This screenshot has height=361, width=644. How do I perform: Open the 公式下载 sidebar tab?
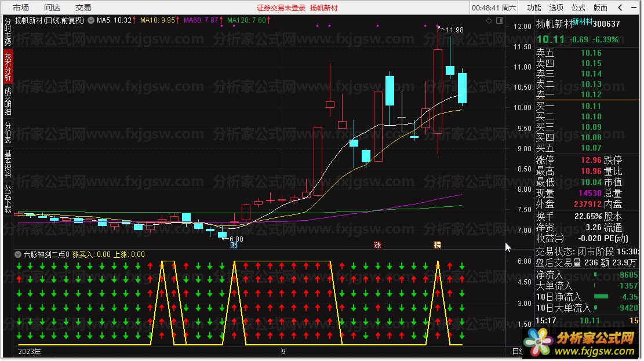8,199
